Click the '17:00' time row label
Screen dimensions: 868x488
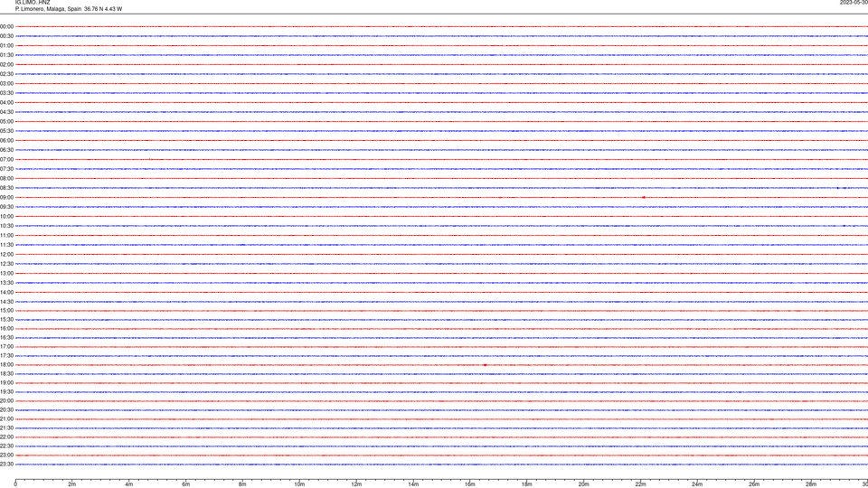(x=6, y=347)
